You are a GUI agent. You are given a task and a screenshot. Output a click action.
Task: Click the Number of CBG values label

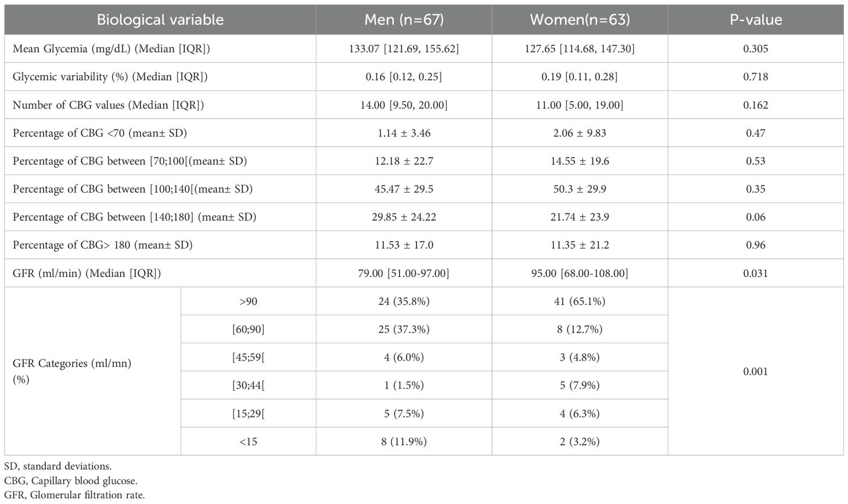pos(108,105)
